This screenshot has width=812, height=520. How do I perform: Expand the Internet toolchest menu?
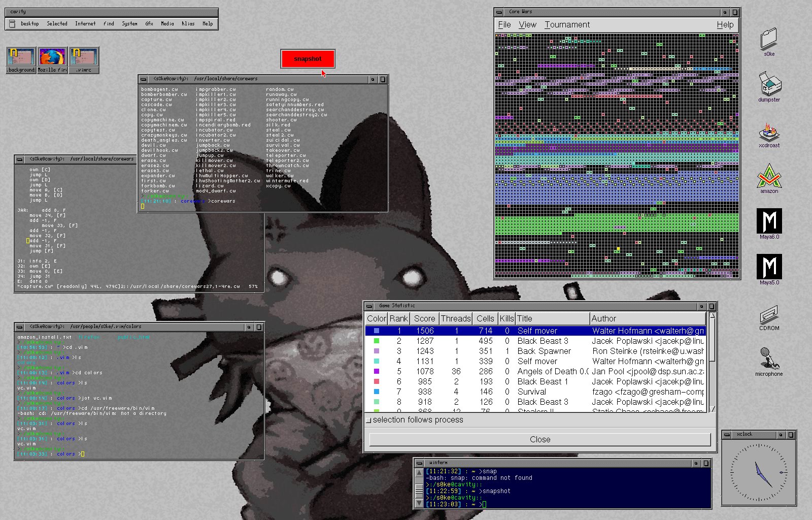[85, 24]
